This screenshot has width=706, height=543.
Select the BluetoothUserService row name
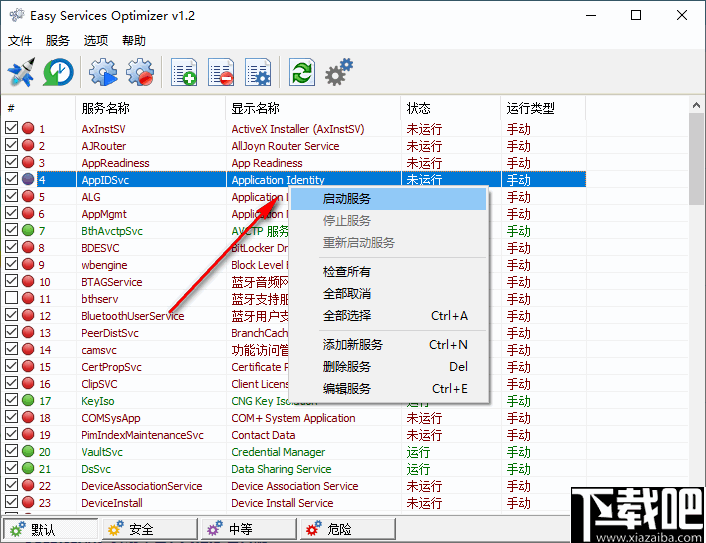coord(133,316)
